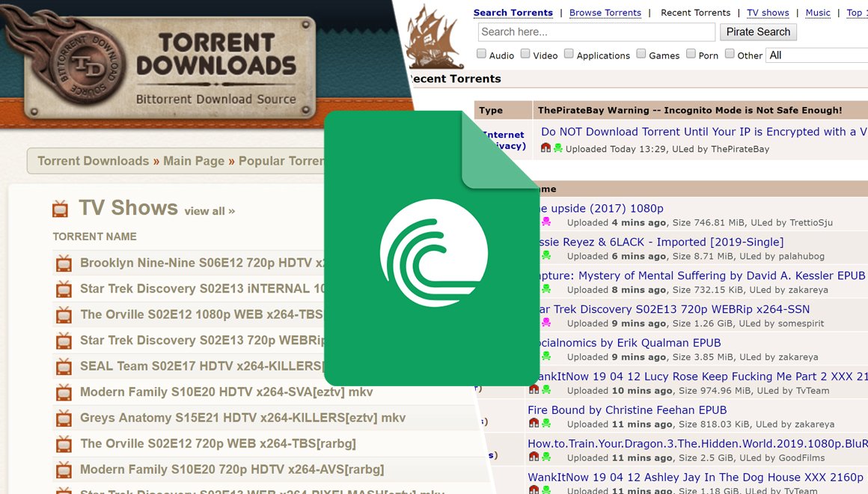Open Do NOT Download Torrent Until IP Encrypted link

(703, 132)
